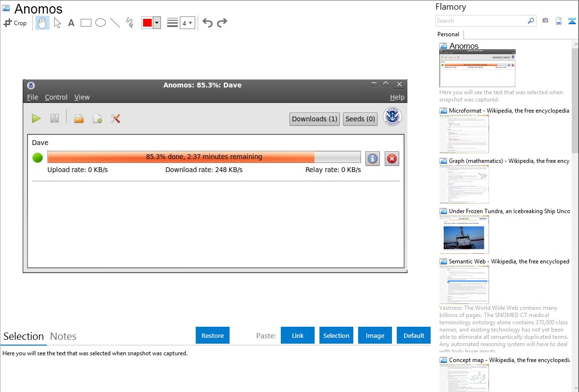Screen dimensions: 579x392
Task: Undo the last annotation
Action: [x=207, y=23]
